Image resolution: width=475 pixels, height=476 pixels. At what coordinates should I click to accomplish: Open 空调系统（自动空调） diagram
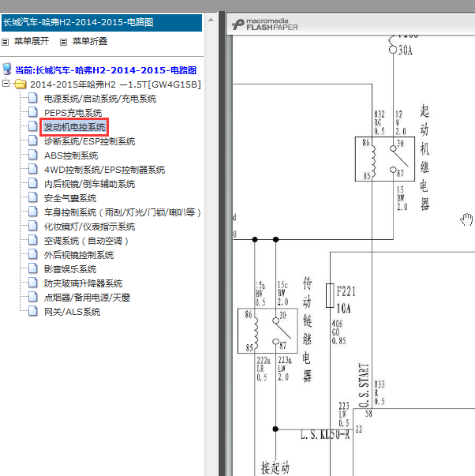(86, 241)
